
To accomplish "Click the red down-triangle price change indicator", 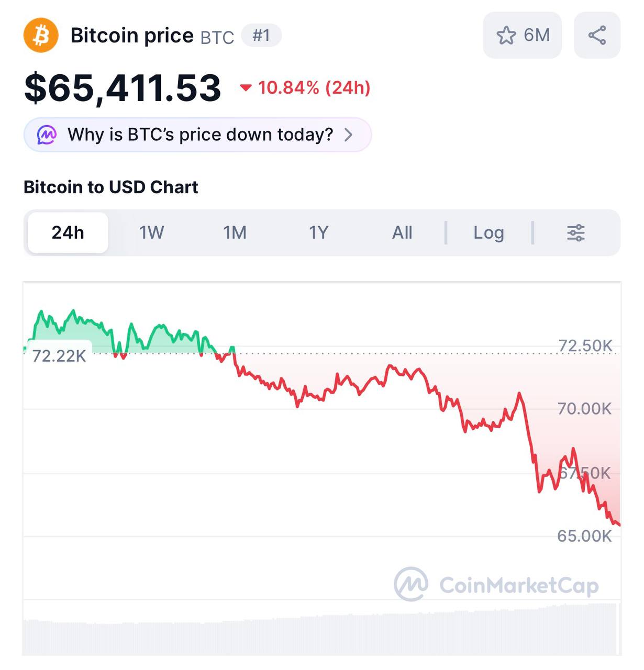I will click(245, 88).
